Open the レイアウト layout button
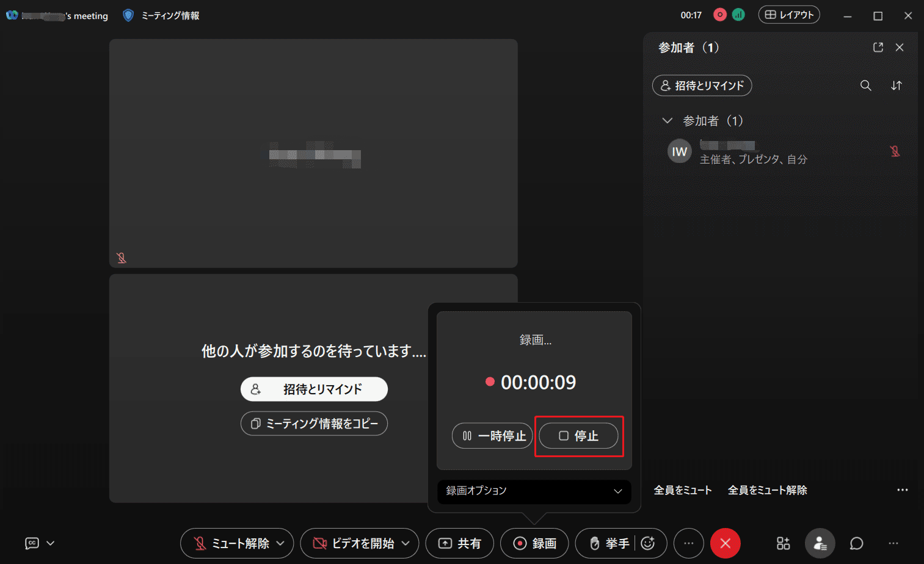 point(789,15)
